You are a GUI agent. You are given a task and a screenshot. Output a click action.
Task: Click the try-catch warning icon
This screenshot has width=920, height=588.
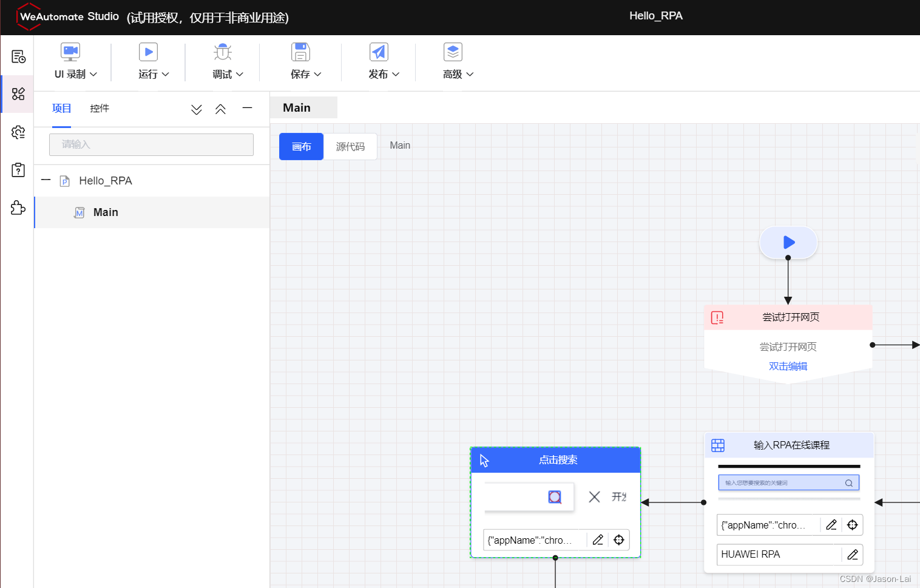(x=717, y=317)
